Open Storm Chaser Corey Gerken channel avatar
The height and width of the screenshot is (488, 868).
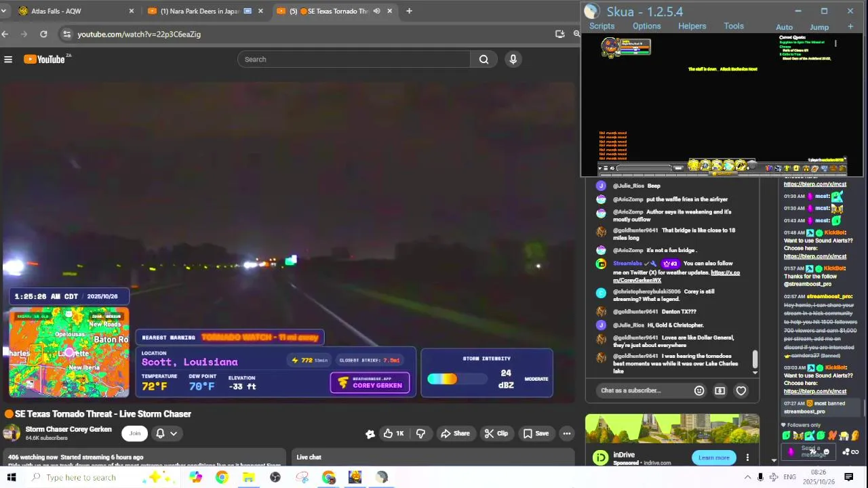[12, 433]
